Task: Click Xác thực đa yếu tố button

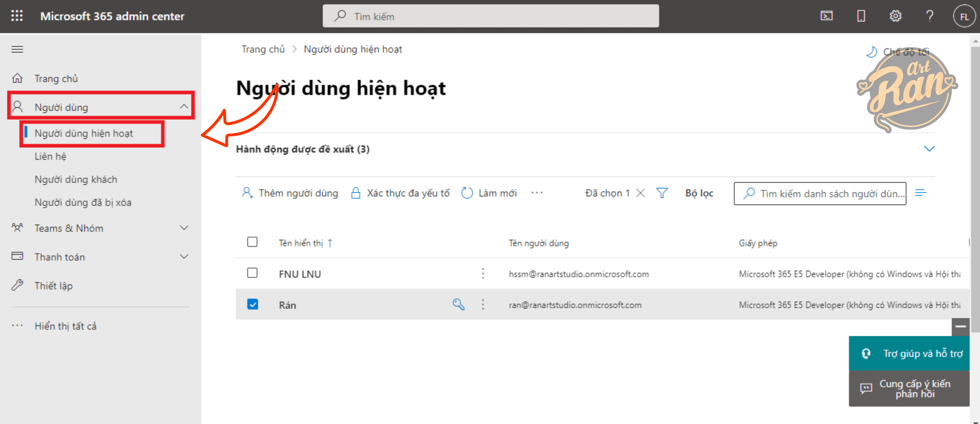Action: [400, 193]
